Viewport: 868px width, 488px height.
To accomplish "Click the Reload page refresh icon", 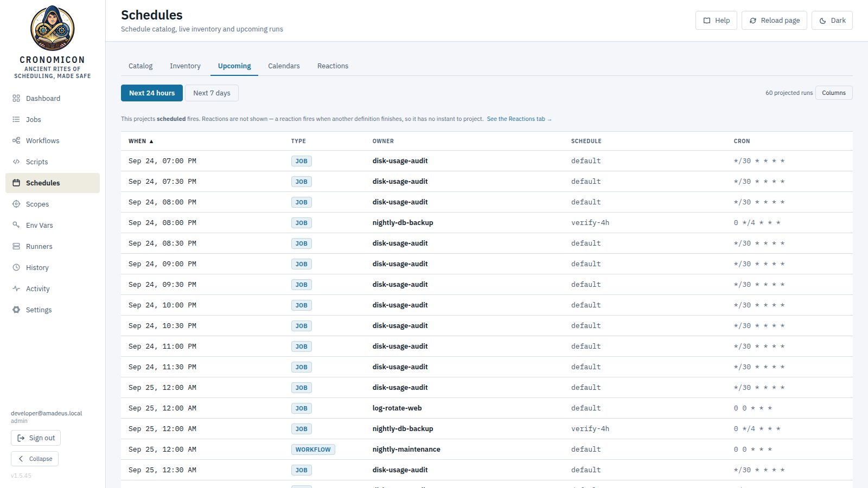I will point(753,21).
